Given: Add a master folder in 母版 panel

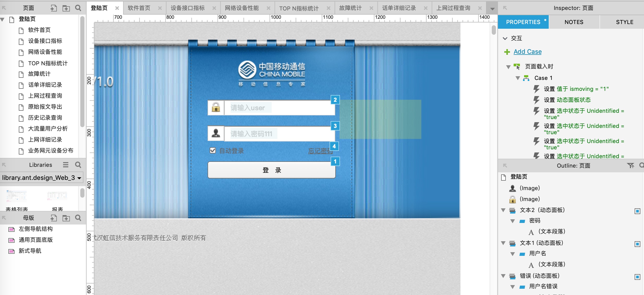Looking at the screenshot, I should pos(66,218).
